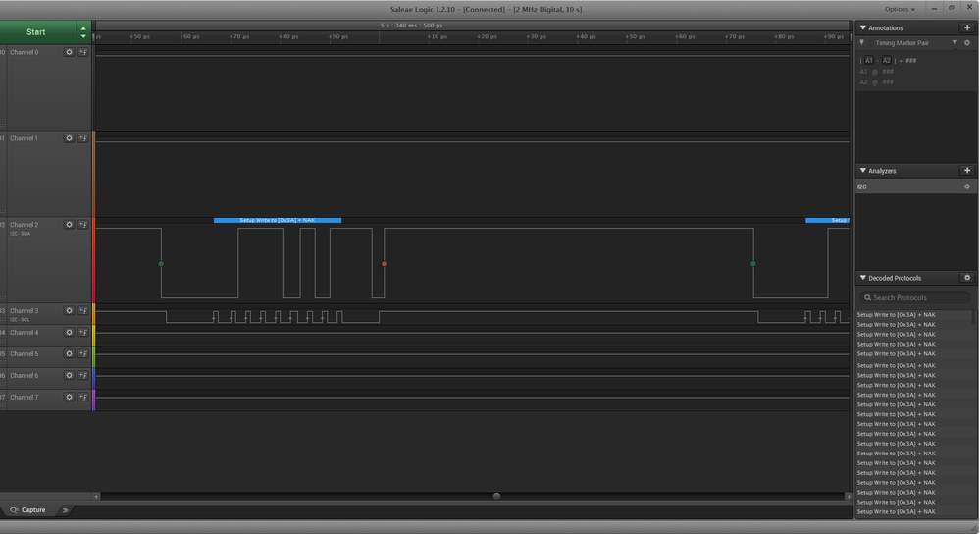Image resolution: width=980 pixels, height=534 pixels.
Task: Click the timeline scroll left arrow
Action: (x=96, y=497)
